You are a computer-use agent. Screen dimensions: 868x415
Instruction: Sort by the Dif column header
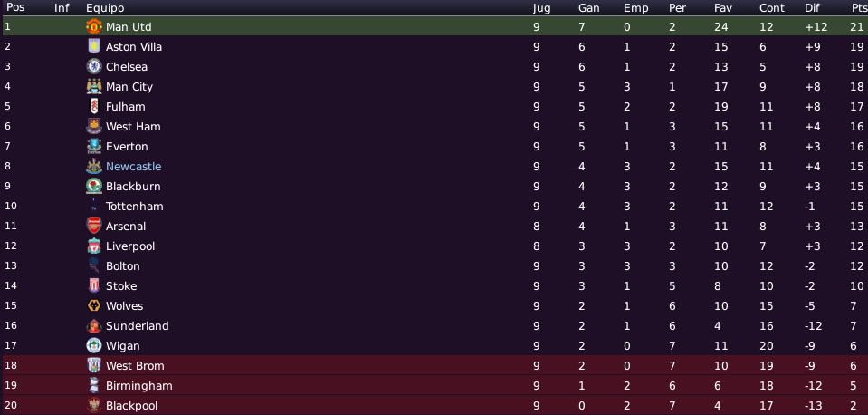point(812,8)
